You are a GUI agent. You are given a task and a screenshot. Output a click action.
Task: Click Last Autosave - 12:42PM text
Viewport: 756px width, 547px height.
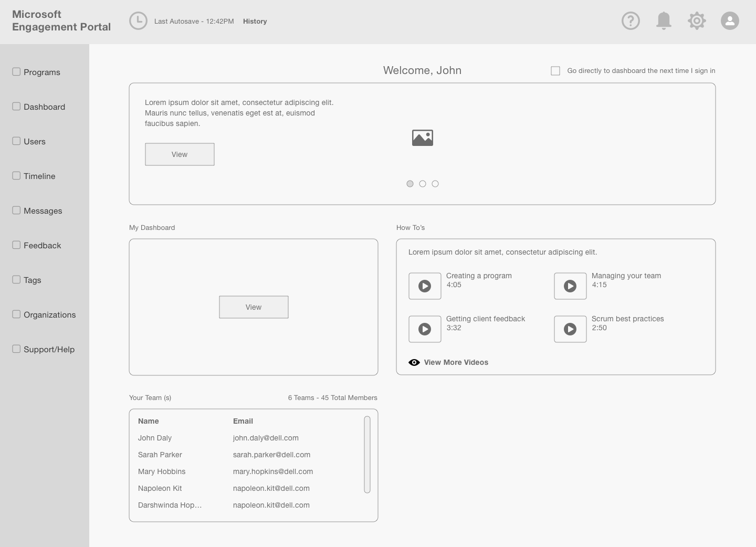click(194, 22)
